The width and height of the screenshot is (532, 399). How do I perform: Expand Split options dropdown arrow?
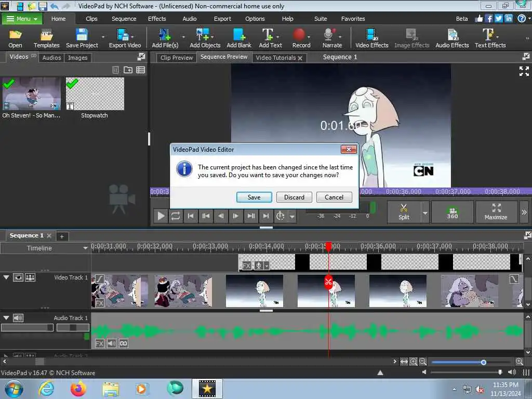click(425, 212)
